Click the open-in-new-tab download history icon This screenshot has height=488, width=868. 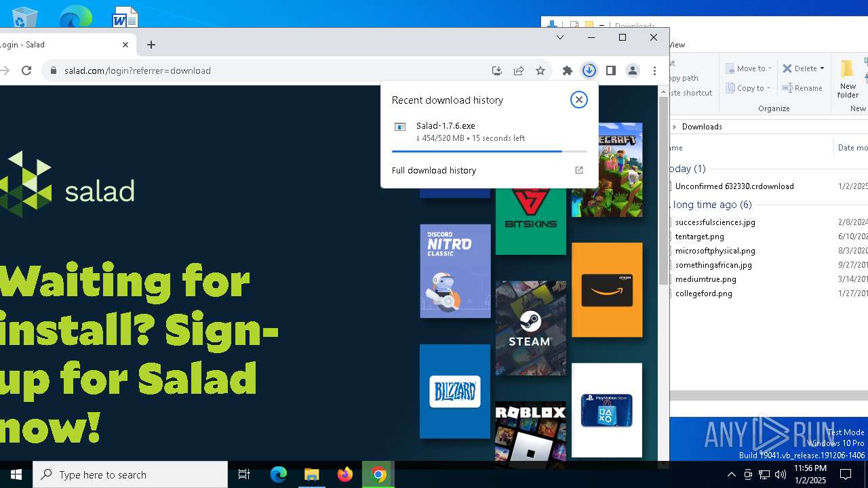pyautogui.click(x=579, y=170)
